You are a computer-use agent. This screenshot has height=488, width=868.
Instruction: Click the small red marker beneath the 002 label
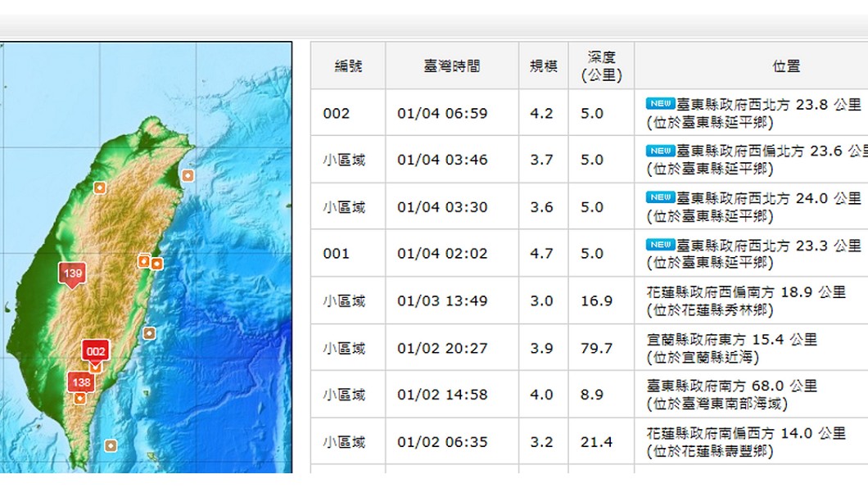tap(95, 366)
